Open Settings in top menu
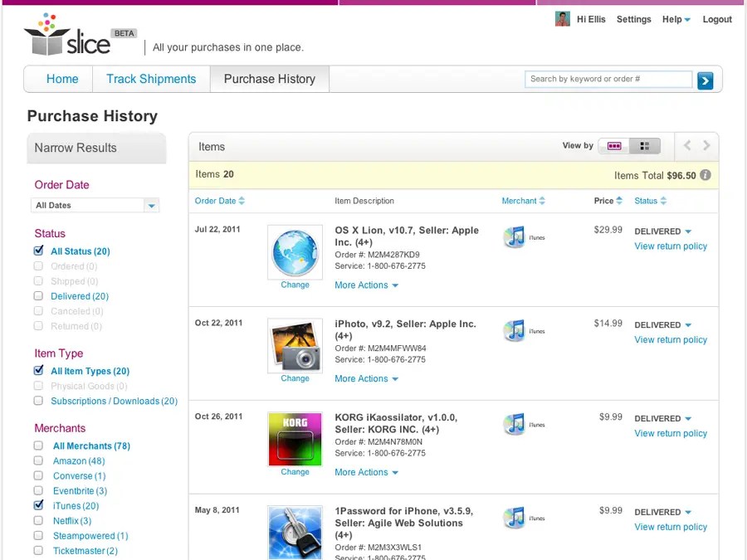The image size is (747, 560). [633, 20]
